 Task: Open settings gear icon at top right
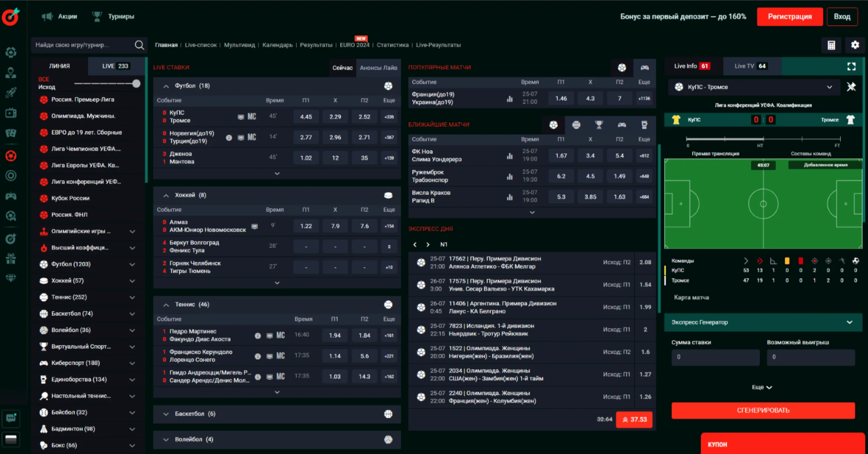[x=855, y=45]
